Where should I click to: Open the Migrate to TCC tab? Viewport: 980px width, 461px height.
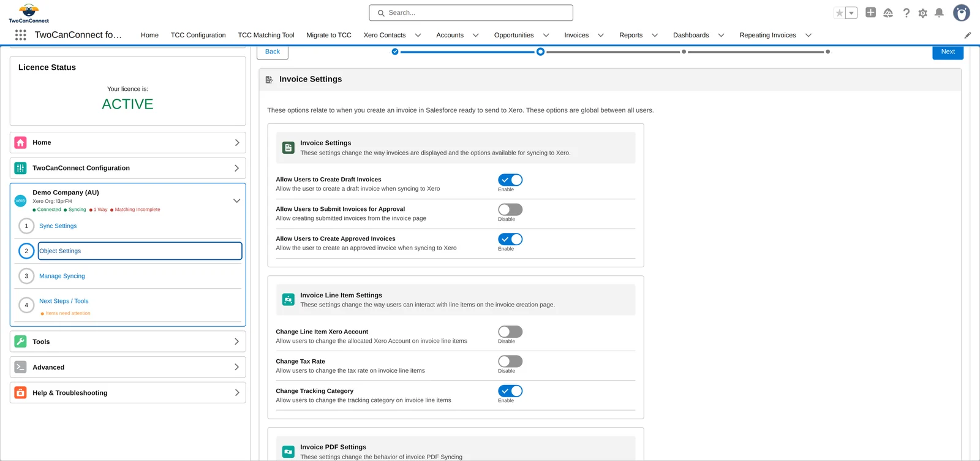329,36
